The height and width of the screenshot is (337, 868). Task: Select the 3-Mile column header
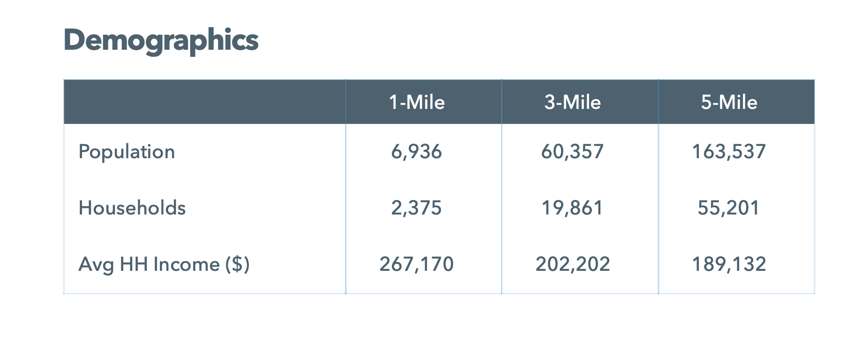(x=572, y=102)
